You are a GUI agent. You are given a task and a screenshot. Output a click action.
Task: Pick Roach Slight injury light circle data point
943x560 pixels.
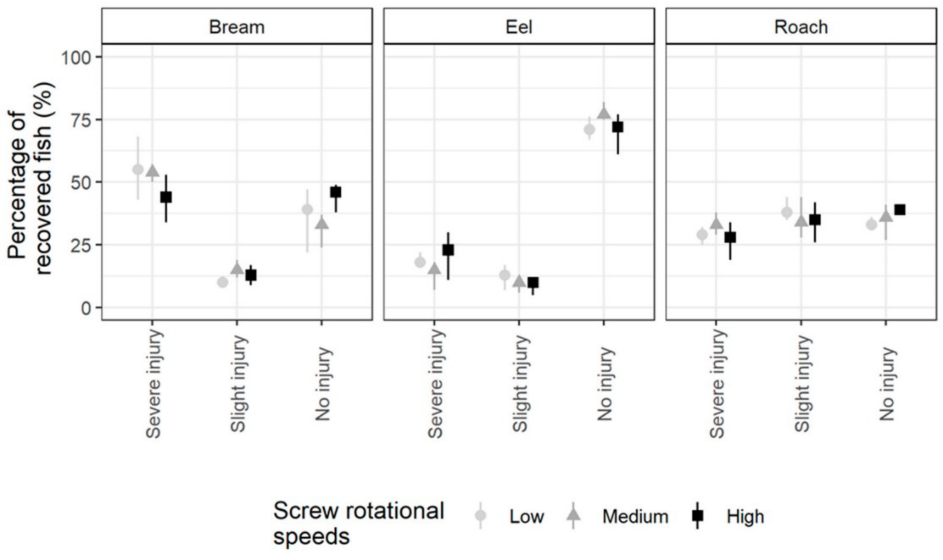[x=787, y=213]
